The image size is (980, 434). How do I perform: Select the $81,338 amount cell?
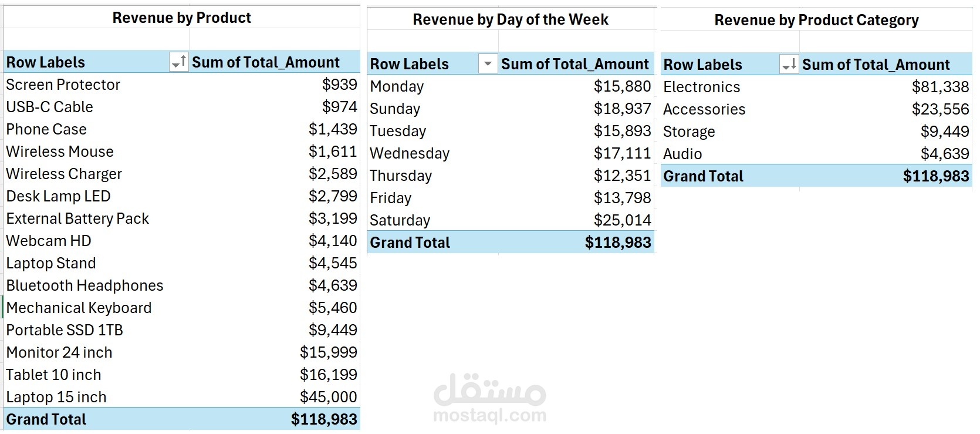click(x=940, y=87)
